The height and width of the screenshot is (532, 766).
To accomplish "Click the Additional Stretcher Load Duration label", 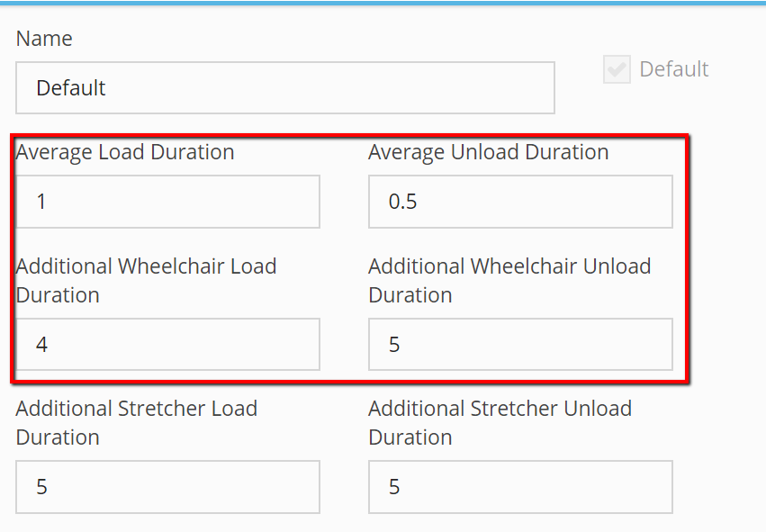I will 136,422.
